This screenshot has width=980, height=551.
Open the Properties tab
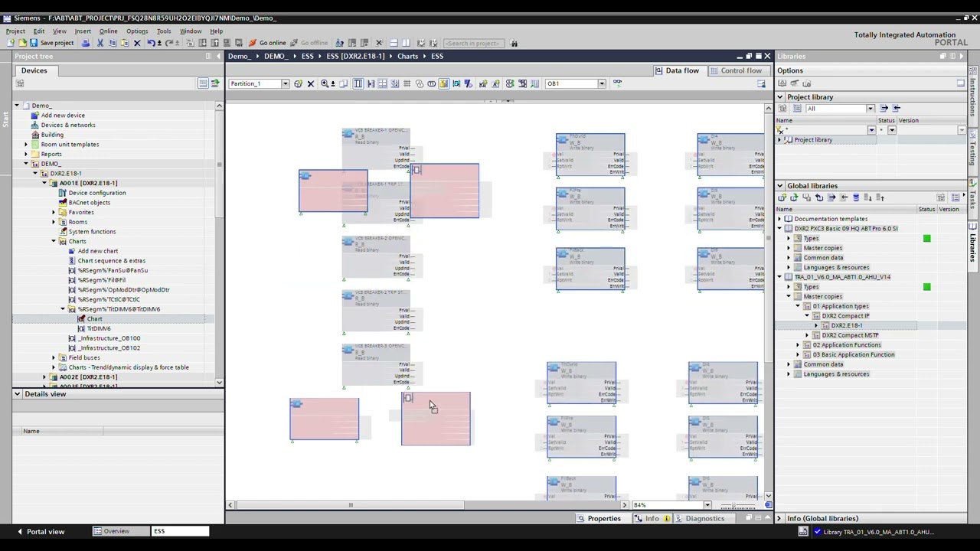pyautogui.click(x=599, y=518)
